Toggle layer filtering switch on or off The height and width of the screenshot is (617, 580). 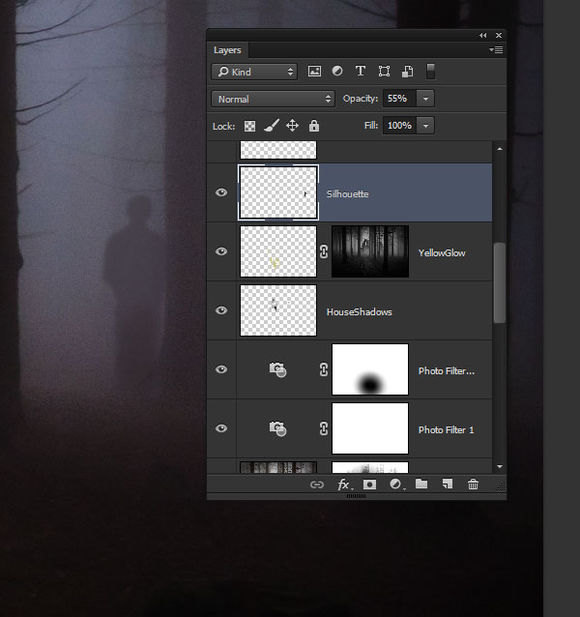(430, 72)
